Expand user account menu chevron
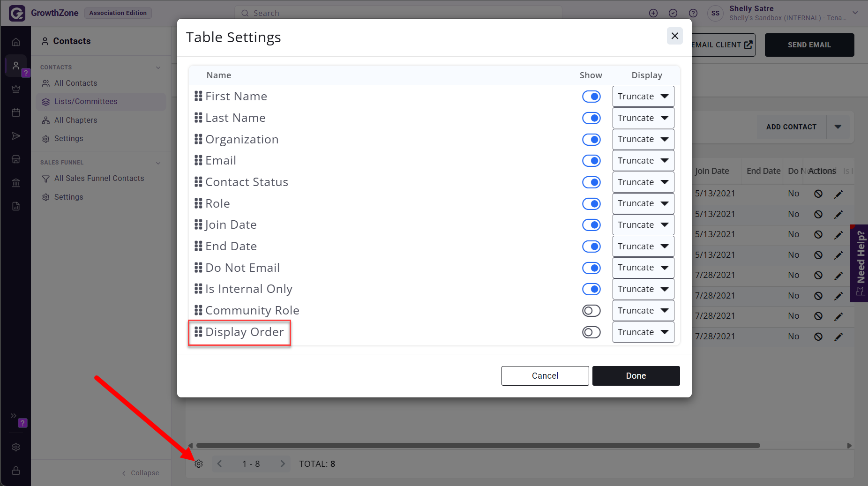This screenshot has width=868, height=486. tap(855, 13)
